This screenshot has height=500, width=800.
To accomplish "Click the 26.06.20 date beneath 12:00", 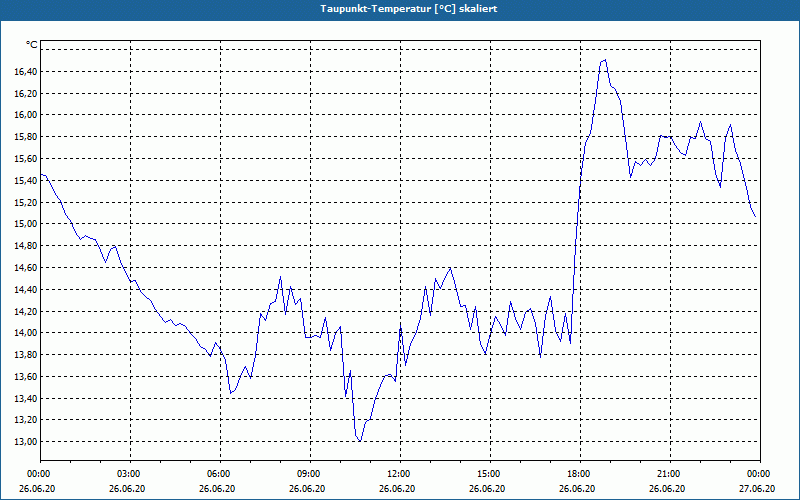I will tap(397, 488).
